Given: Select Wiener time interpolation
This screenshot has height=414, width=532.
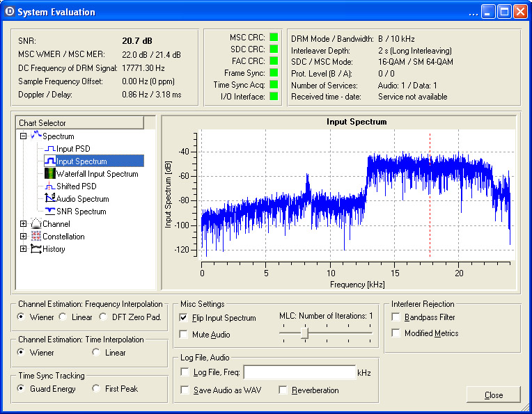Looking at the screenshot, I should [21, 352].
